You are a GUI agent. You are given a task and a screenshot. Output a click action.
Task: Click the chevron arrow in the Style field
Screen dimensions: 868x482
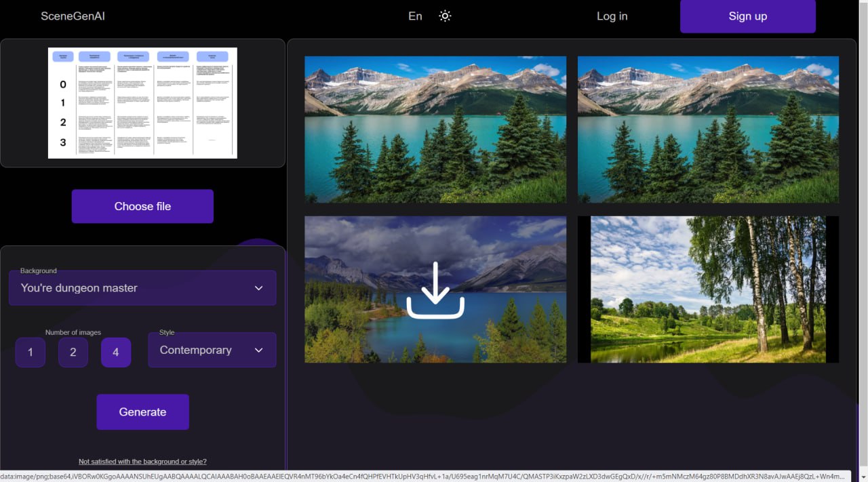coord(258,350)
